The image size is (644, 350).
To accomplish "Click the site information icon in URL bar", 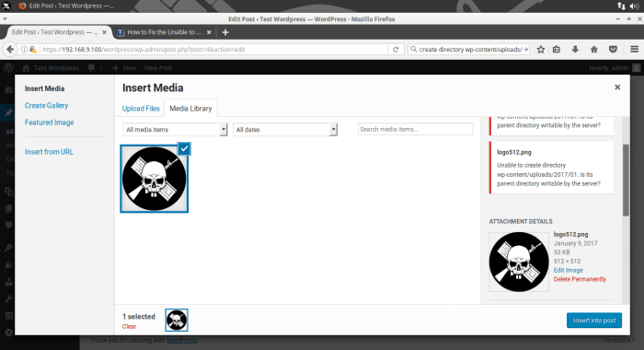I will point(24,50).
